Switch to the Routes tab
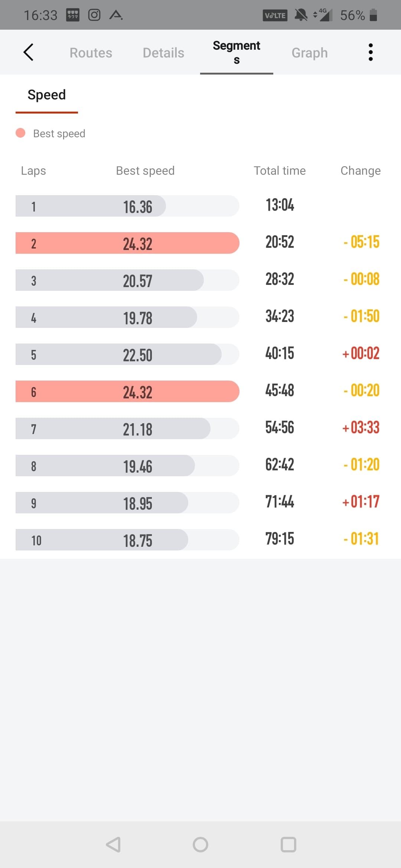Screen dimensions: 401x868 coord(91,53)
